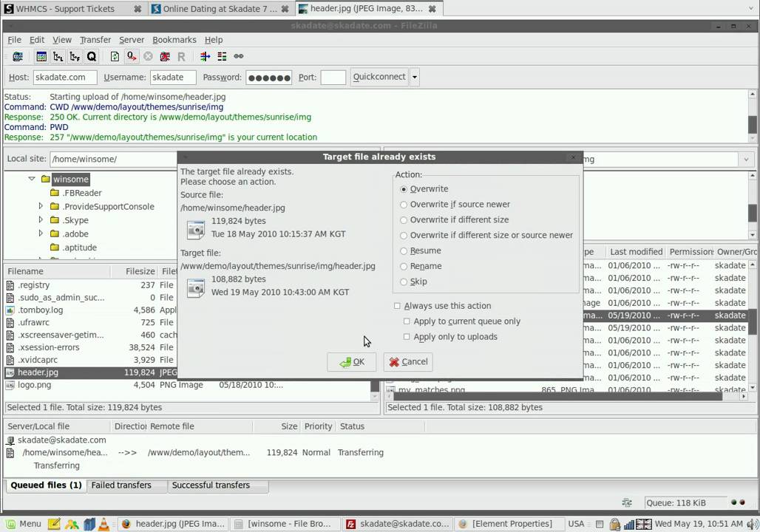
Task: Expand the .Skype folder node
Action: pyautogui.click(x=41, y=219)
